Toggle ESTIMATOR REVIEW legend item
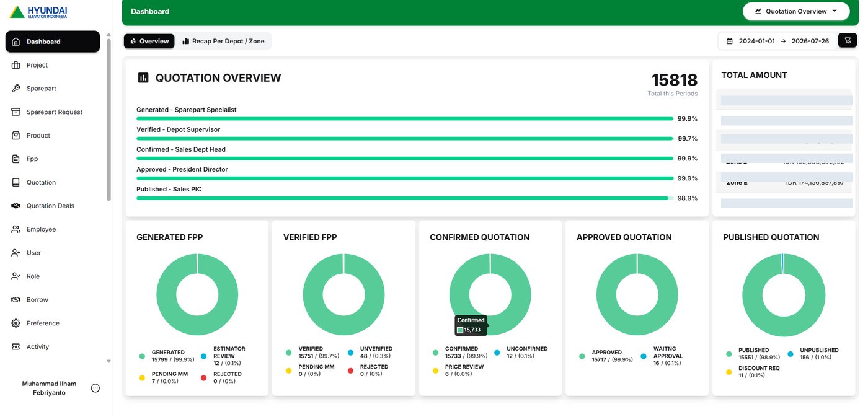Screen dimensions: 868x417 pos(223,356)
